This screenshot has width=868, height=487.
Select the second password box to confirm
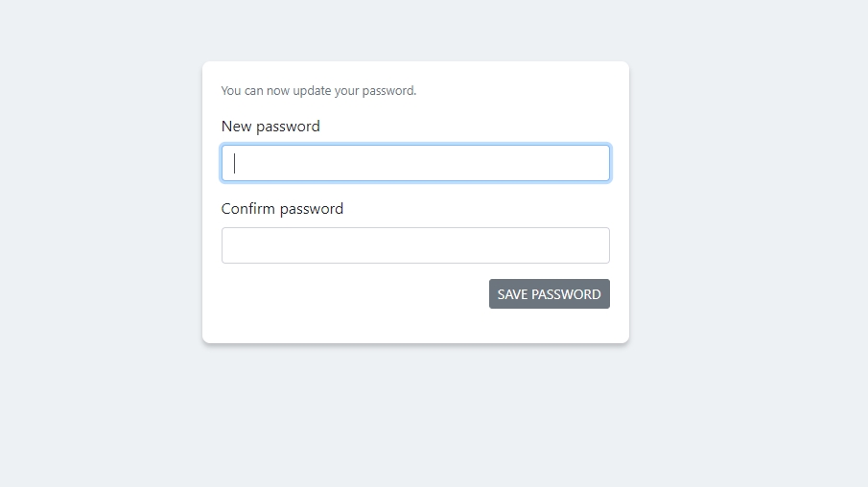(415, 245)
